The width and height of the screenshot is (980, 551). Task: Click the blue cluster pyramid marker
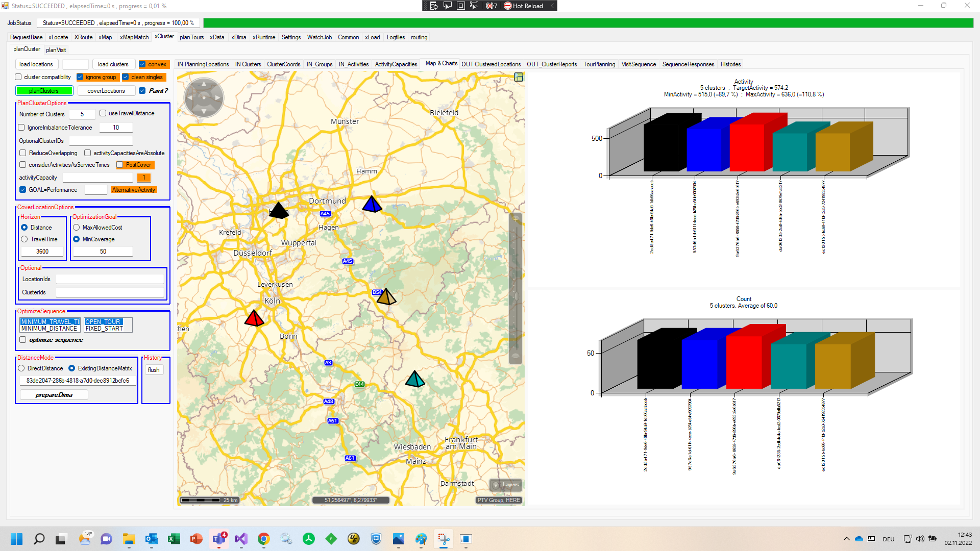(x=372, y=204)
